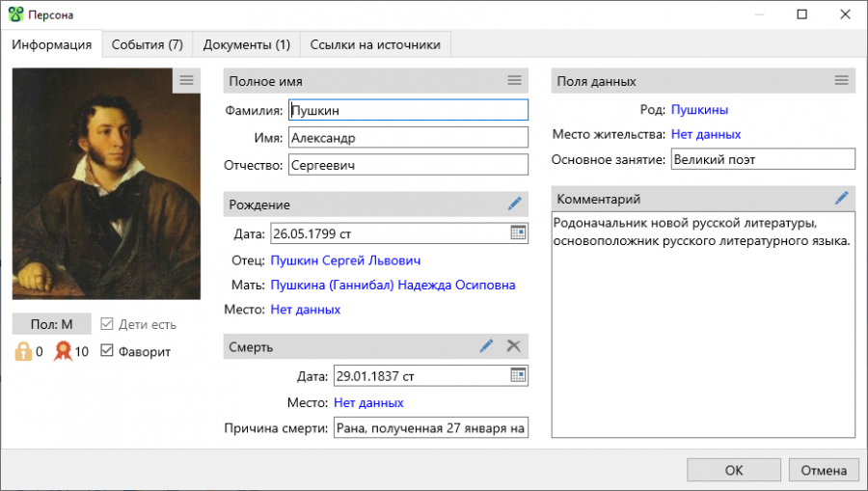Click the edit pencil in Смерть section
Viewport: 868px width, 491px height.
(x=487, y=346)
